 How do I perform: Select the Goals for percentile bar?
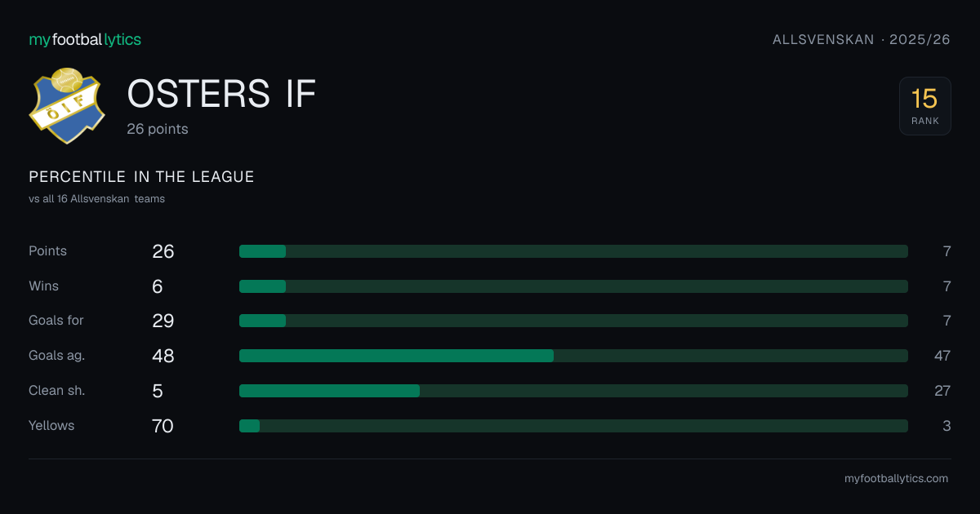point(573,321)
